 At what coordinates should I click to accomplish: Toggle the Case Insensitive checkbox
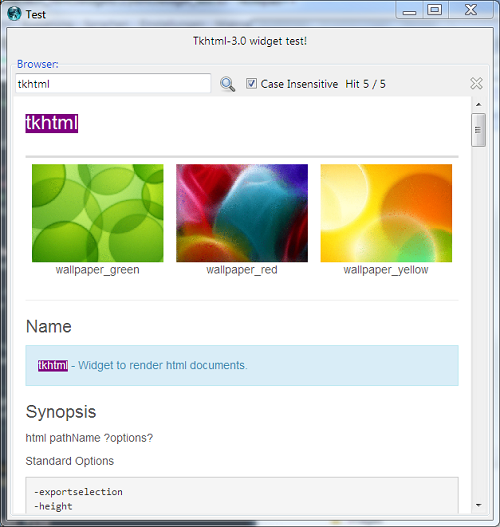tap(251, 84)
